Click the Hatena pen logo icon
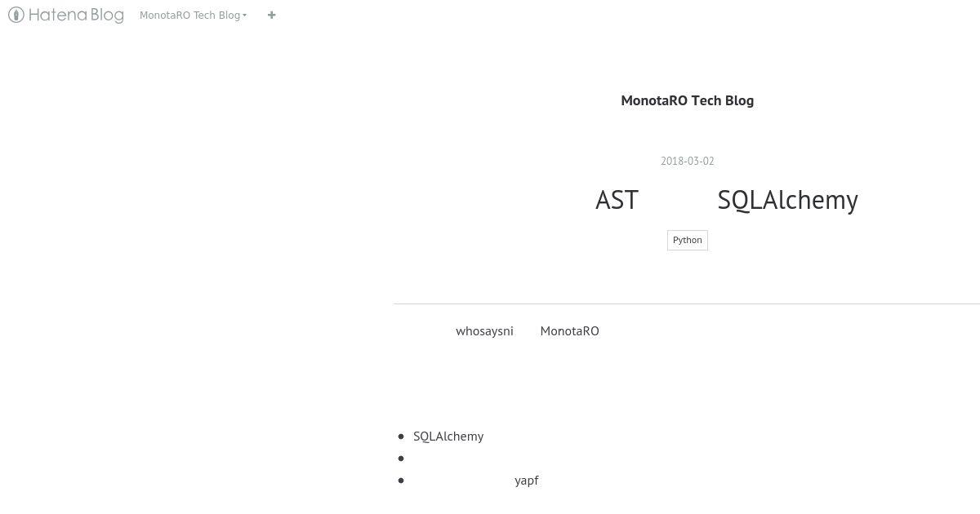 click(x=16, y=15)
